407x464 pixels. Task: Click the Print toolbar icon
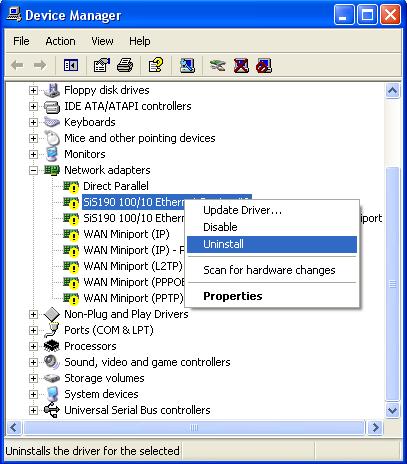[125, 65]
